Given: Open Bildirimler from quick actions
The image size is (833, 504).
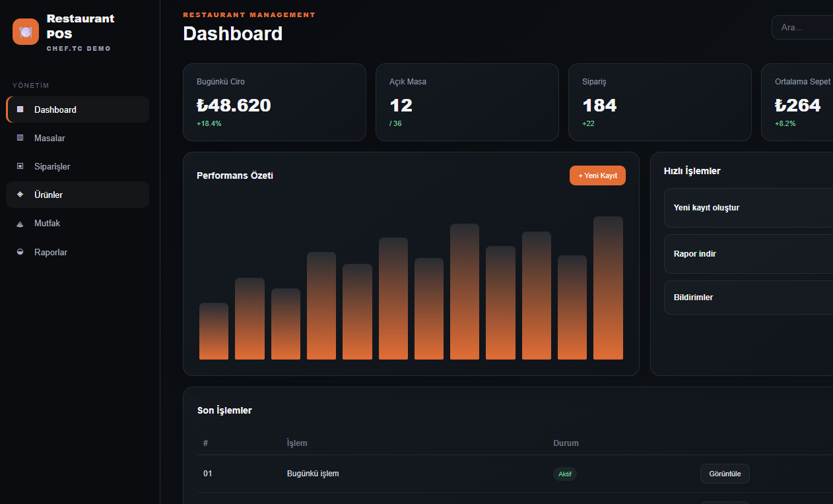Looking at the screenshot, I should coord(749,298).
